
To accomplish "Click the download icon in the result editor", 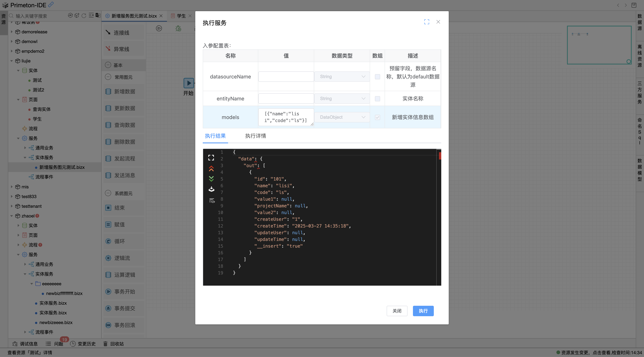I will click(x=211, y=189).
